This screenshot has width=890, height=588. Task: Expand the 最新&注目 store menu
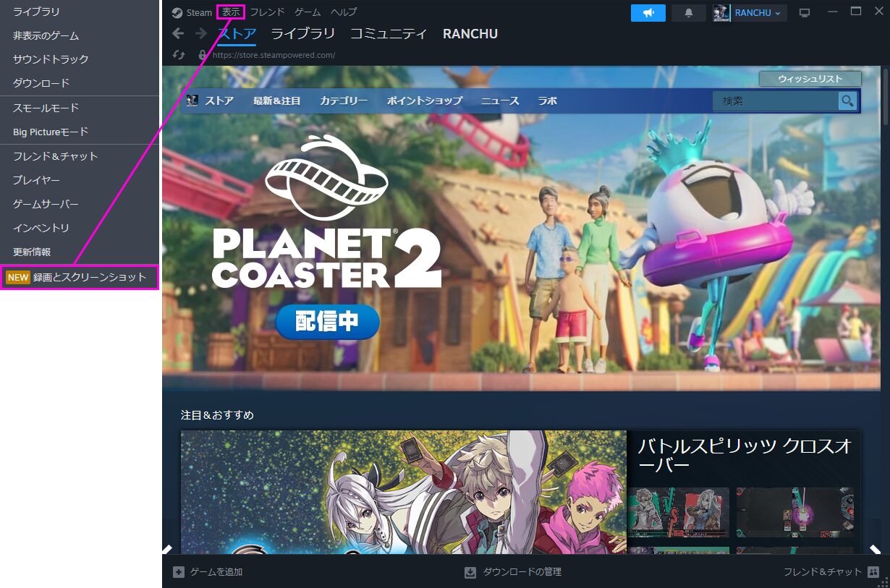tap(276, 101)
